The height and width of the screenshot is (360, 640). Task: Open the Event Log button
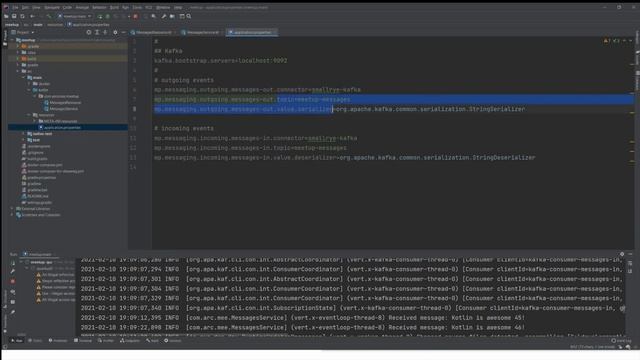(621, 340)
